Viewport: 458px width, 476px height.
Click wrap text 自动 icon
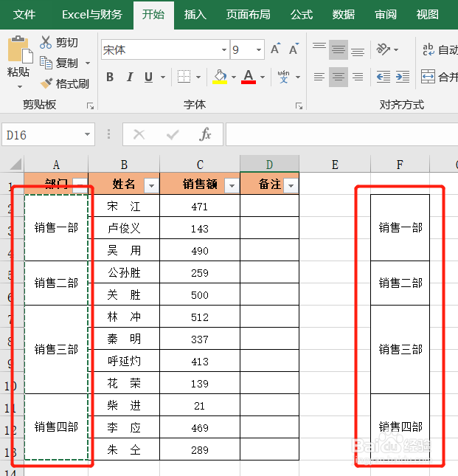click(428, 49)
